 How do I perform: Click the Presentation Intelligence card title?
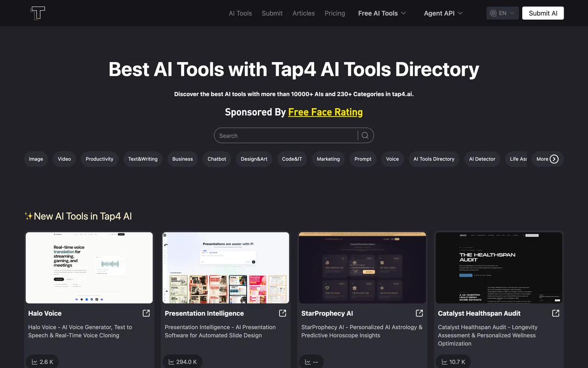[x=204, y=313]
